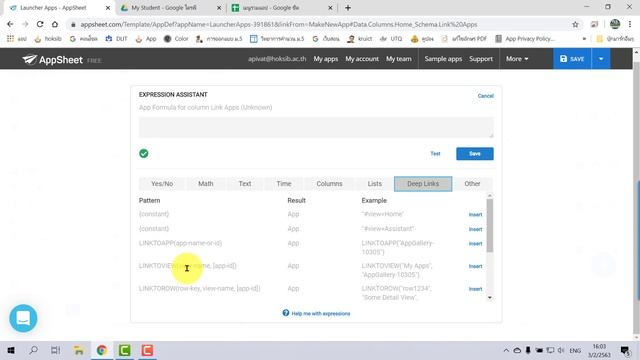The width and height of the screenshot is (640, 360).
Task: Click Chrome icon in taskbar
Action: (x=102, y=350)
